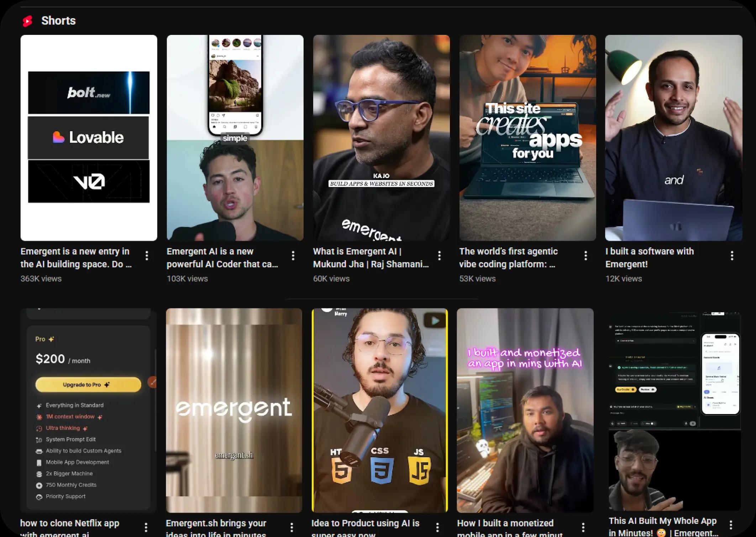Open menu for 'Idea to Product' short

tap(437, 527)
